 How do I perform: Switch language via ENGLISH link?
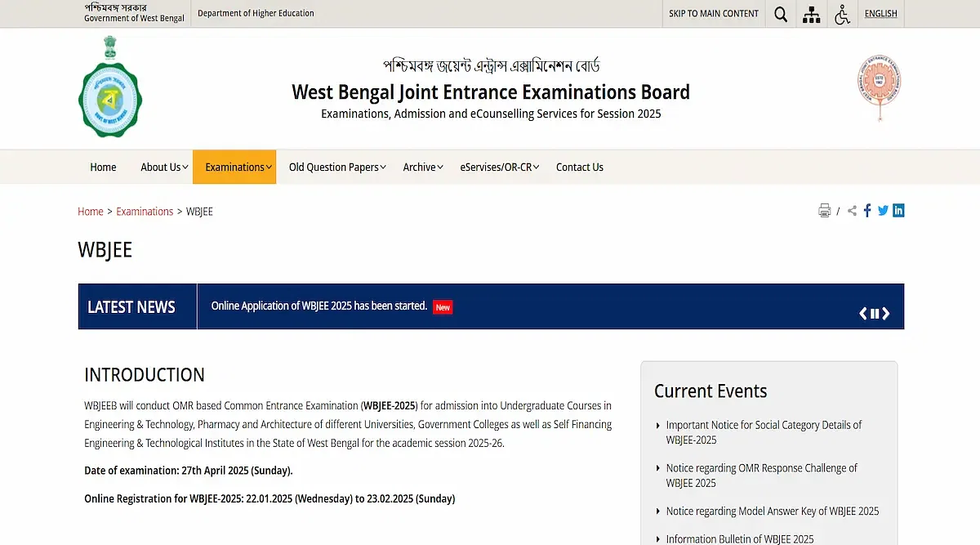click(x=880, y=13)
